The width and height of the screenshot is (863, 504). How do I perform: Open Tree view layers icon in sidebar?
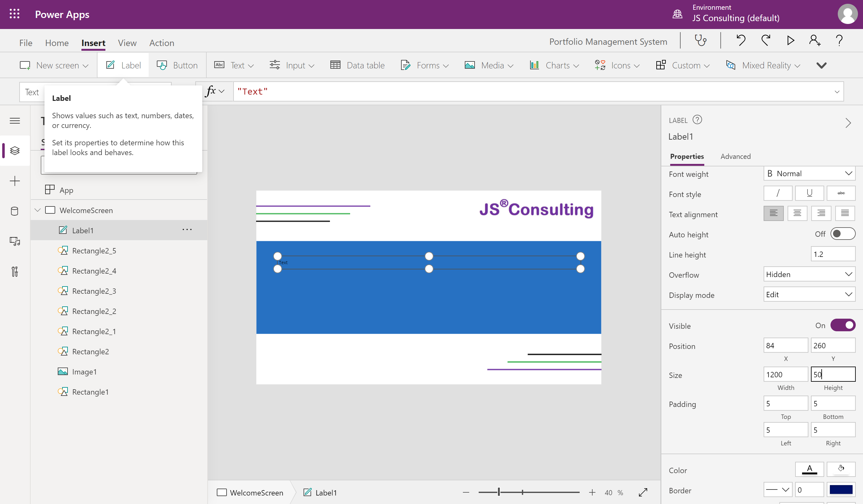(15, 151)
